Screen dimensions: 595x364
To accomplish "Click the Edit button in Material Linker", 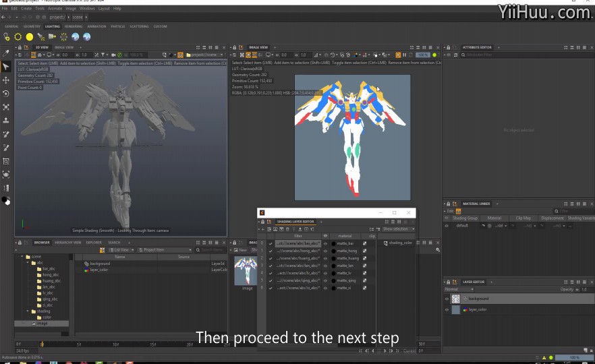I will click(x=450, y=211).
